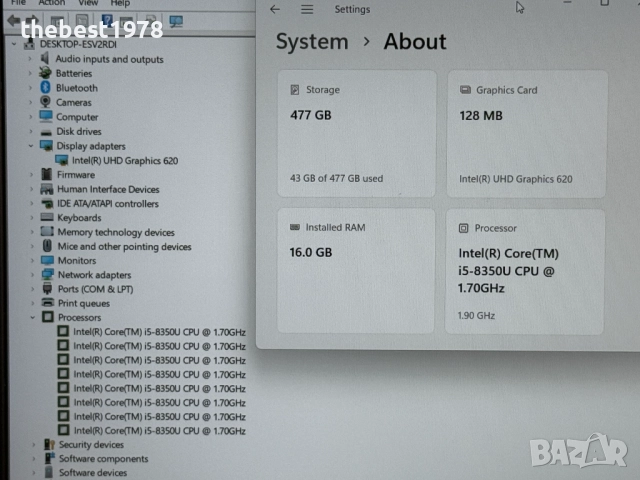Click the Settings back arrow
The height and width of the screenshot is (480, 640).
click(275, 10)
